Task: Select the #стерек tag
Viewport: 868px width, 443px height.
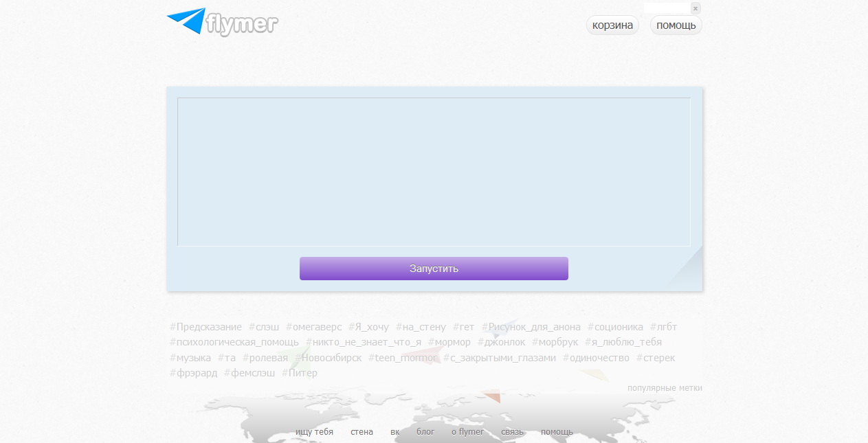Action: point(656,358)
